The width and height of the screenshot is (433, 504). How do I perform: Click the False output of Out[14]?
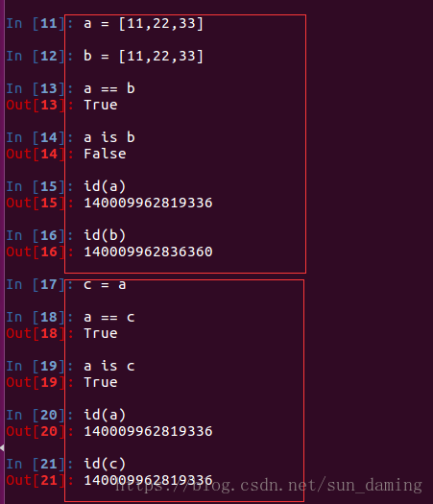pyautogui.click(x=105, y=154)
